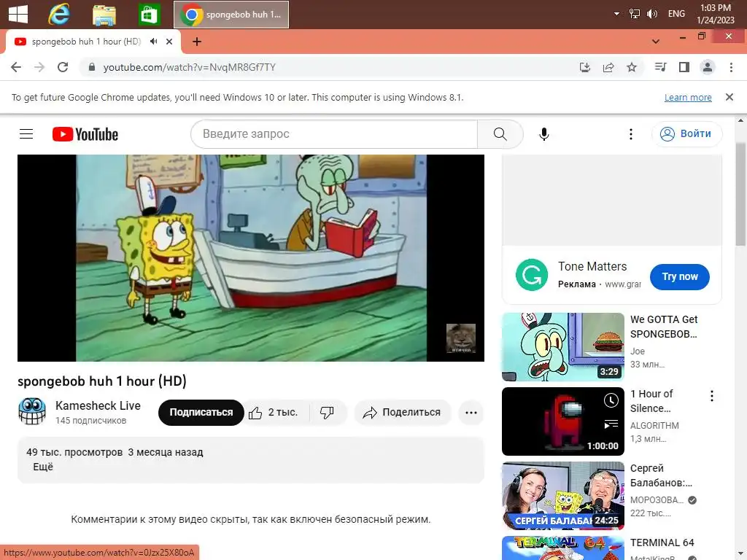Dismiss the Chrome update notification bar

[729, 97]
